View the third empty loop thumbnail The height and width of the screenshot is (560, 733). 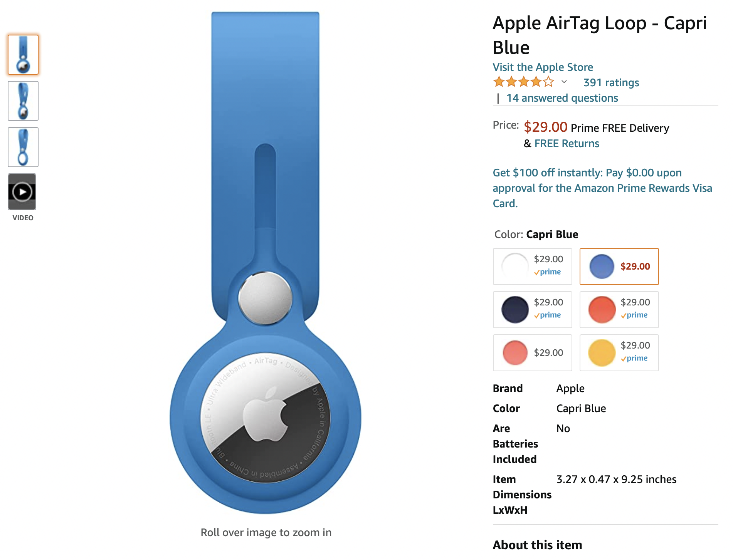(23, 147)
